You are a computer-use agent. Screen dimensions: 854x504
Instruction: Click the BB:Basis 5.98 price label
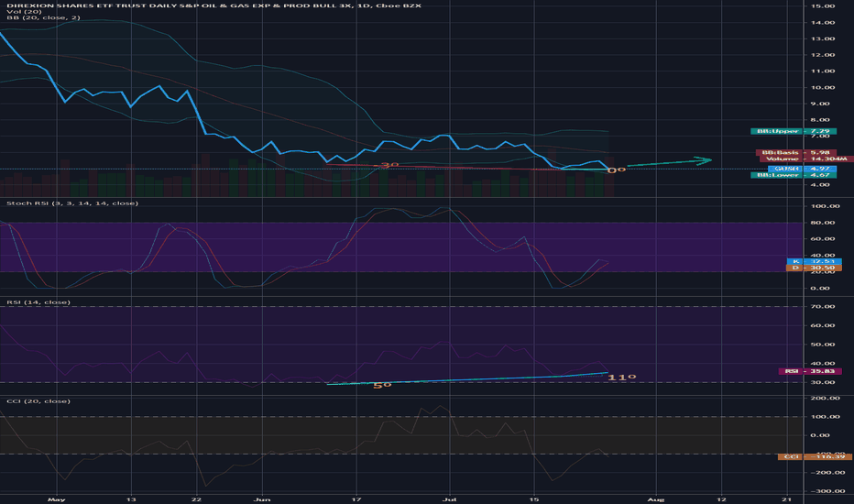(x=795, y=153)
